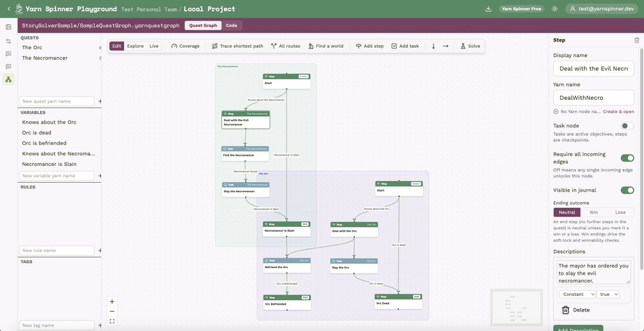This screenshot has width=644, height=331.
Task: Select the Orc Dead end step node
Action: coord(398,301)
